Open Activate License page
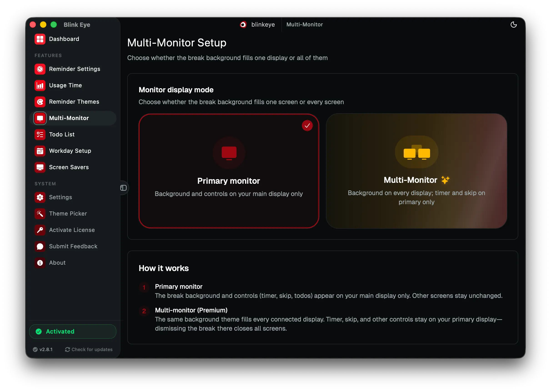551x392 pixels. pos(73,230)
